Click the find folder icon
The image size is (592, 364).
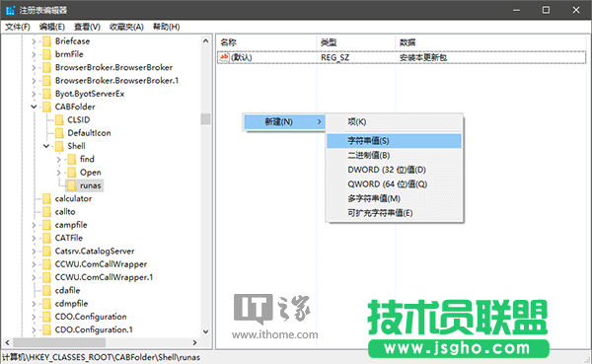(x=72, y=160)
